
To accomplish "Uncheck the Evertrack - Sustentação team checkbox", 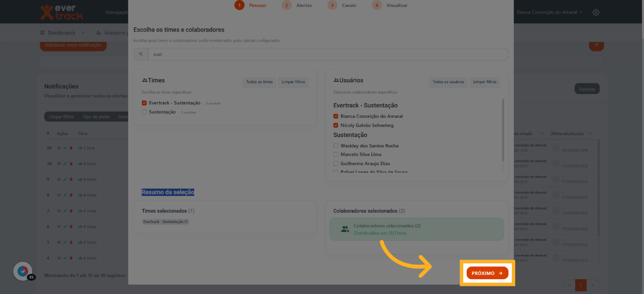I will pos(144,103).
